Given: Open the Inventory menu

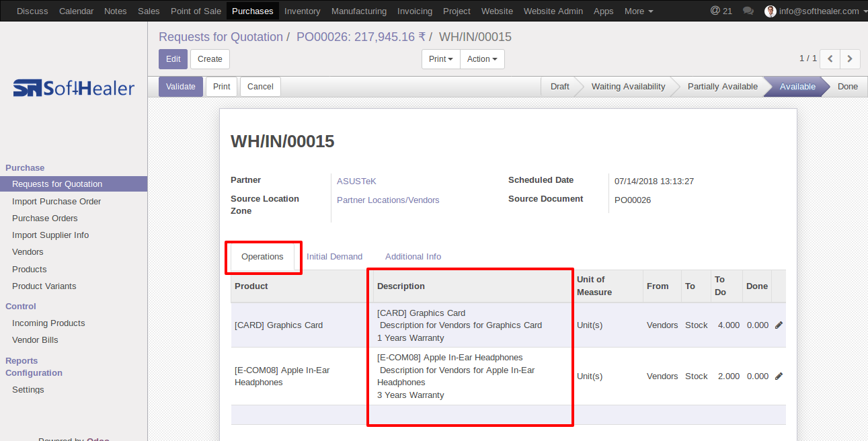Looking at the screenshot, I should tap(303, 11).
